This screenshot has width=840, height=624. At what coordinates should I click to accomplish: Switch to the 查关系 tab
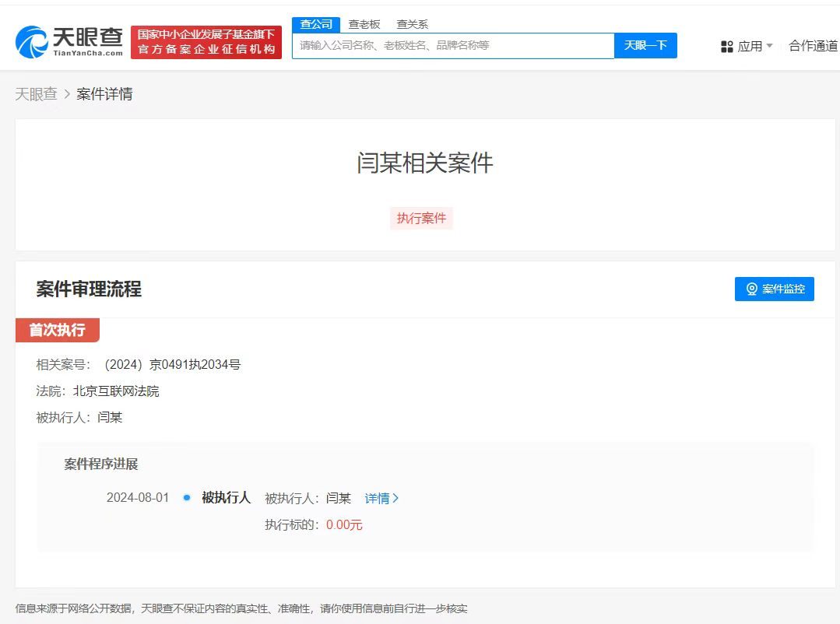414,23
